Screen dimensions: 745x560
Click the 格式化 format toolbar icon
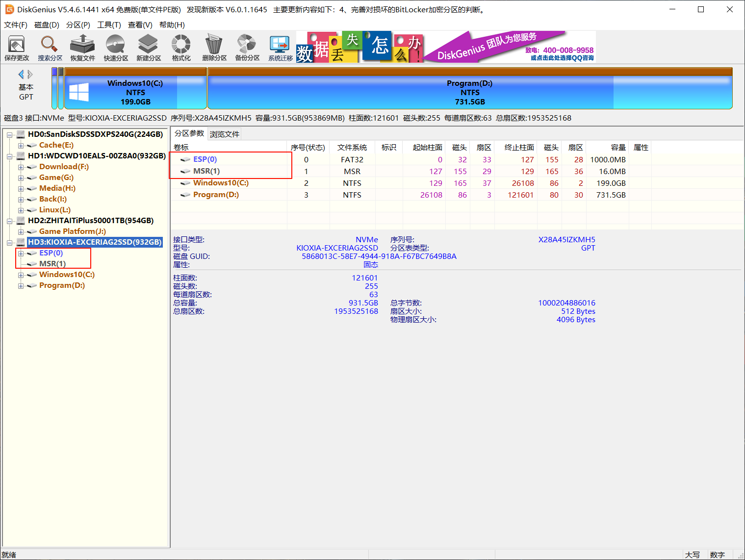(181, 48)
